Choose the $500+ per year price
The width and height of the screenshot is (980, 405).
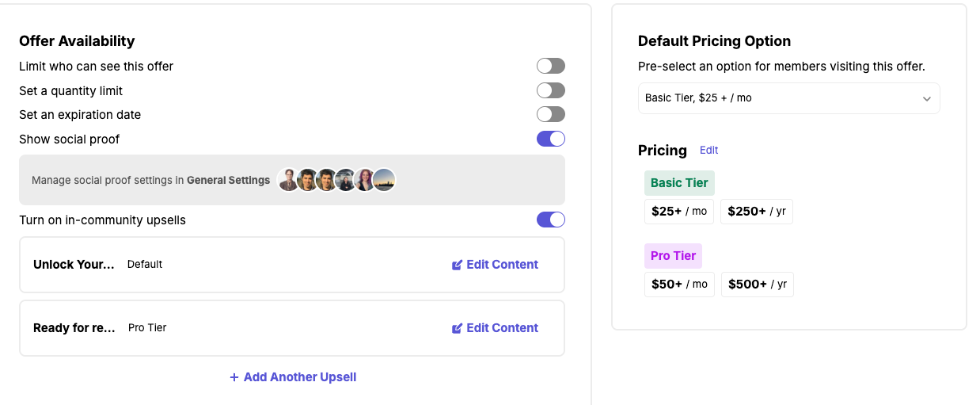pos(757,285)
